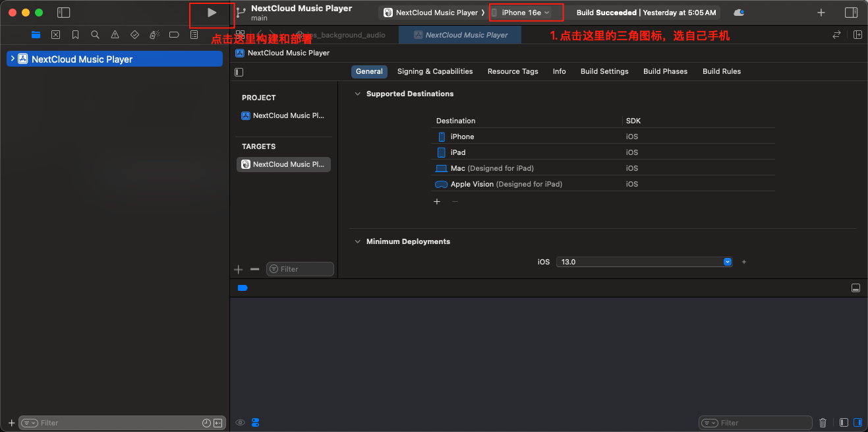
Task: Expand the NextCloud Music Player project tree
Action: (x=13, y=59)
